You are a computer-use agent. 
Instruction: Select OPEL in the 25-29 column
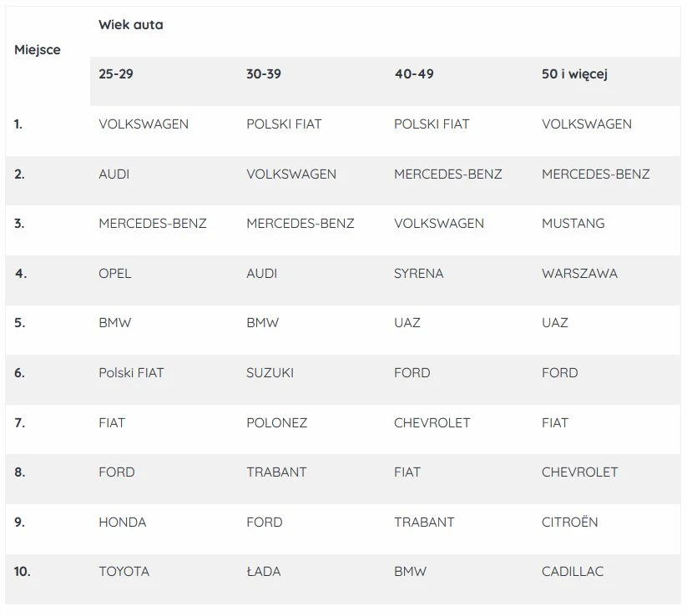click(115, 274)
